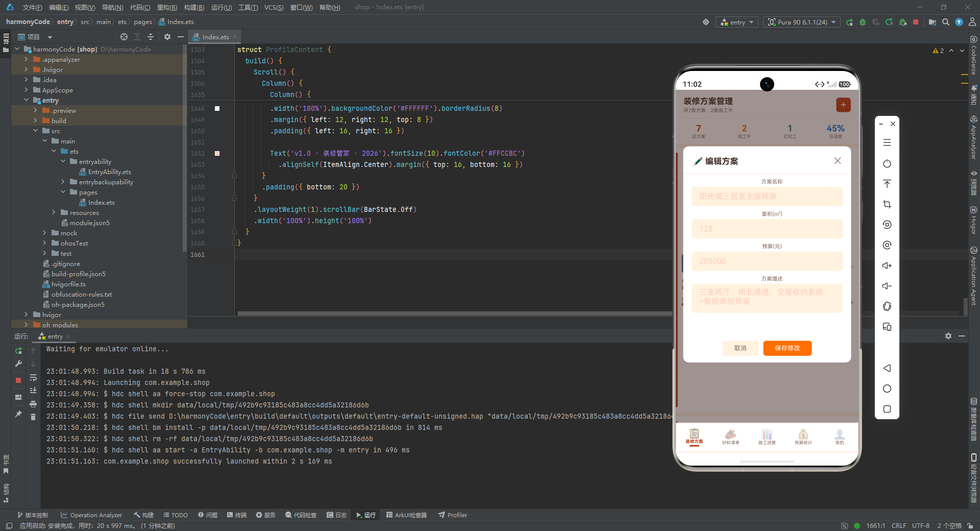This screenshot has width=980, height=531.
Task: Click emulator back navigation triangle
Action: (x=887, y=368)
